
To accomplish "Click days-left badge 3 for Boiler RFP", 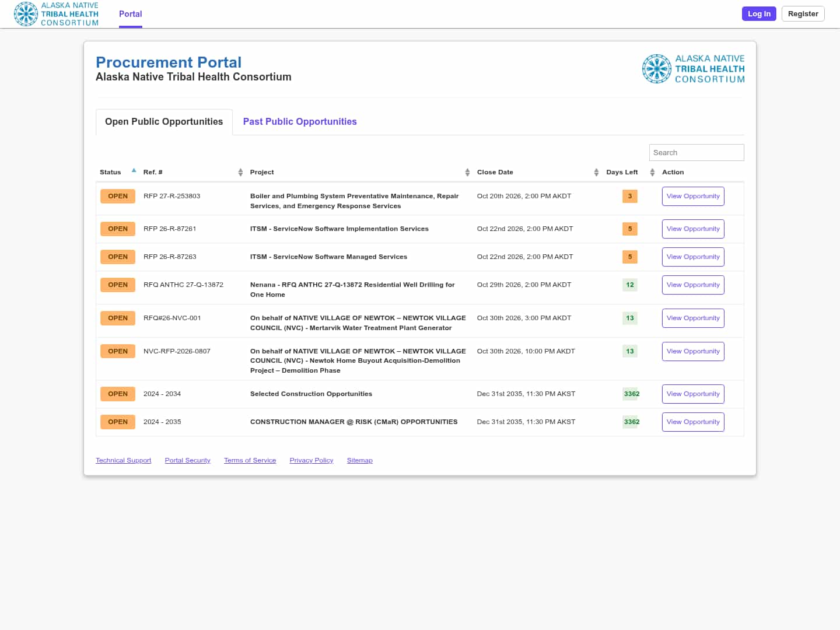I will (630, 196).
